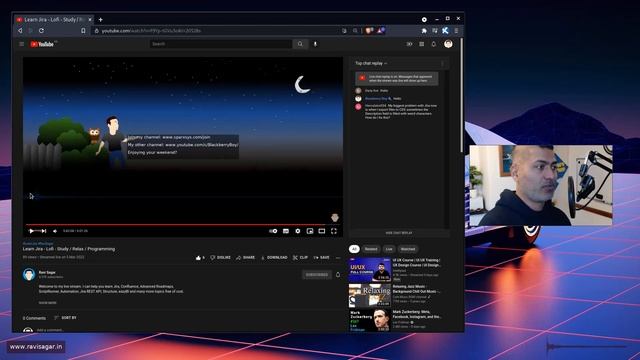Open the UI UX Course video title
The image size is (640, 360).
click(x=416, y=262)
